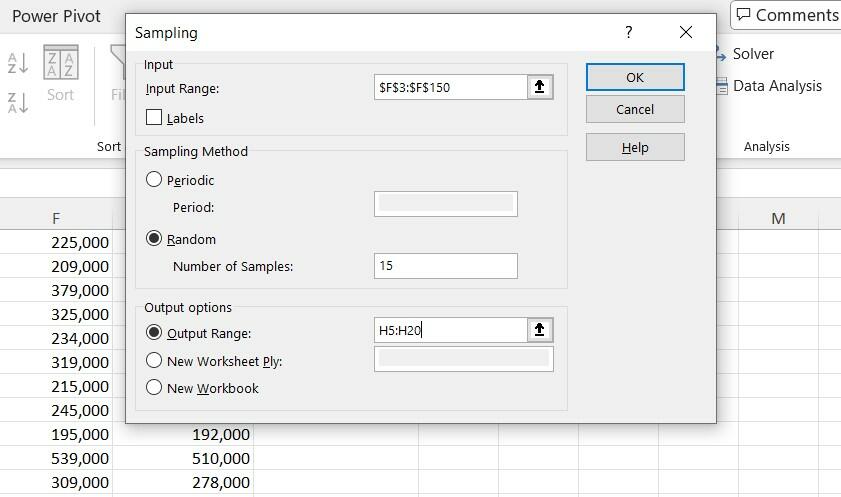Open the custom Sort dialog button
The width and height of the screenshot is (841, 497).
61,75
